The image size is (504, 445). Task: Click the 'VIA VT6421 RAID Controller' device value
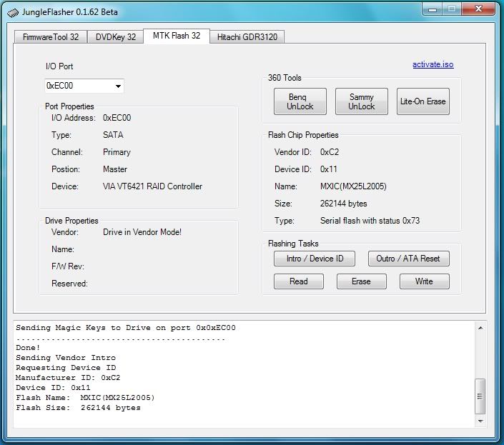(x=152, y=186)
